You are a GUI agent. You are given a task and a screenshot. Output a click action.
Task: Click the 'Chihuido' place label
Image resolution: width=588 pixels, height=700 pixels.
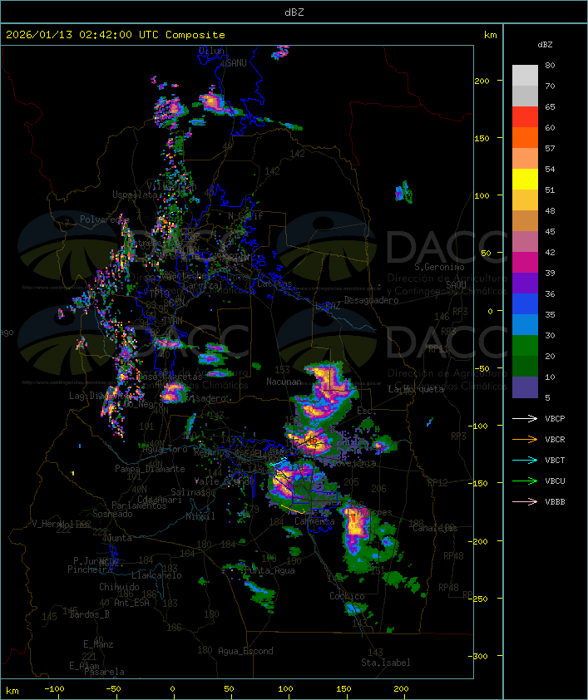coord(119,587)
